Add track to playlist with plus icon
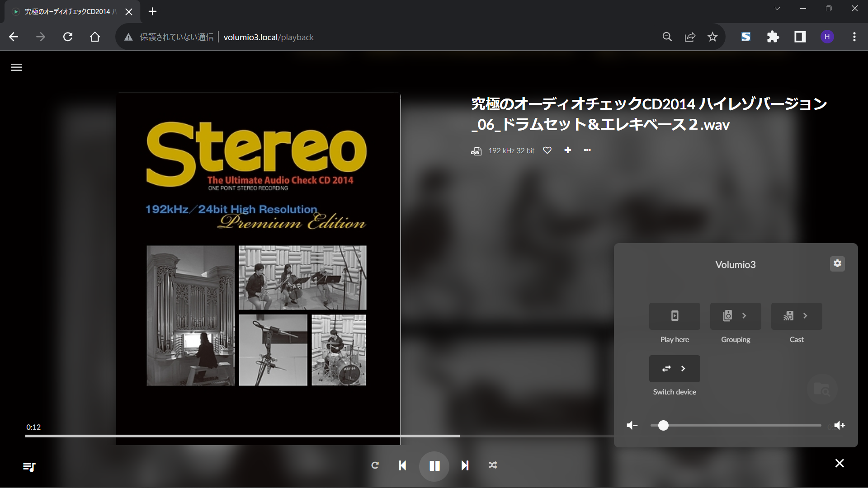Image resolution: width=868 pixels, height=488 pixels. (568, 150)
